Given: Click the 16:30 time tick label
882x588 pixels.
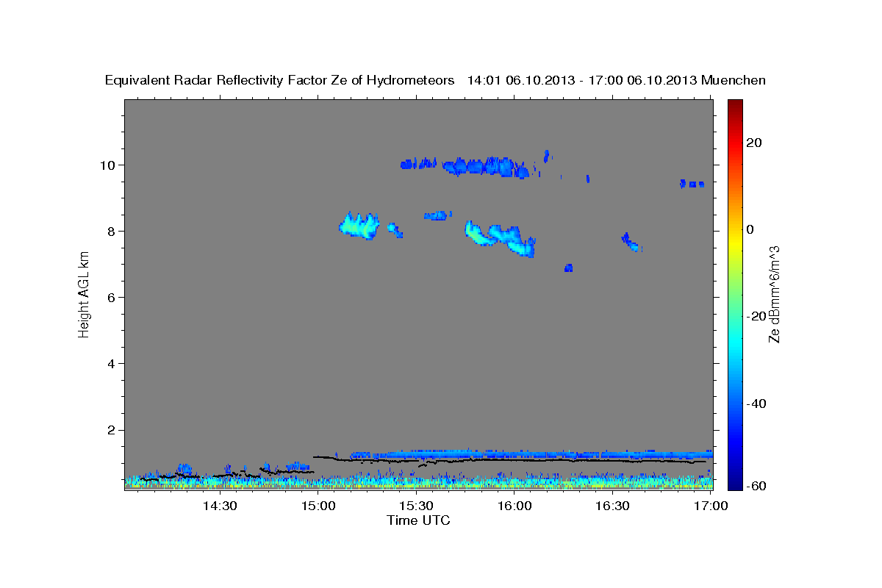Looking at the screenshot, I should tap(612, 506).
